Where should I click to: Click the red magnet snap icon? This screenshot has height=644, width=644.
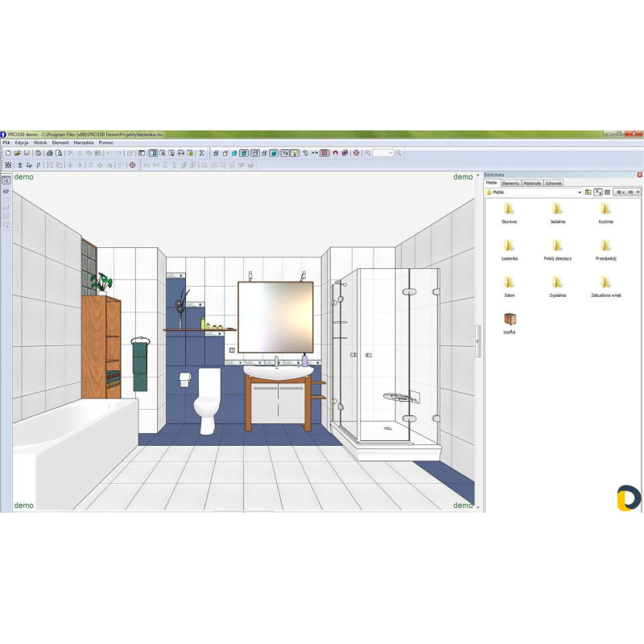(335, 152)
